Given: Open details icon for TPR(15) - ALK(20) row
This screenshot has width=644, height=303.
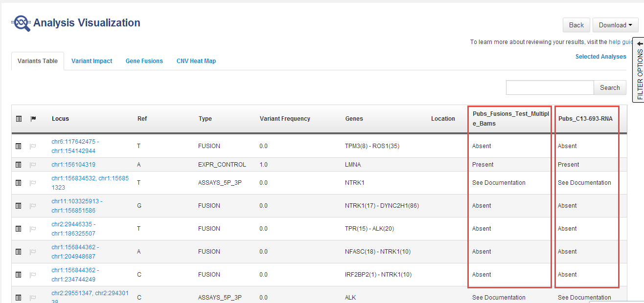Looking at the screenshot, I should click(x=19, y=229).
